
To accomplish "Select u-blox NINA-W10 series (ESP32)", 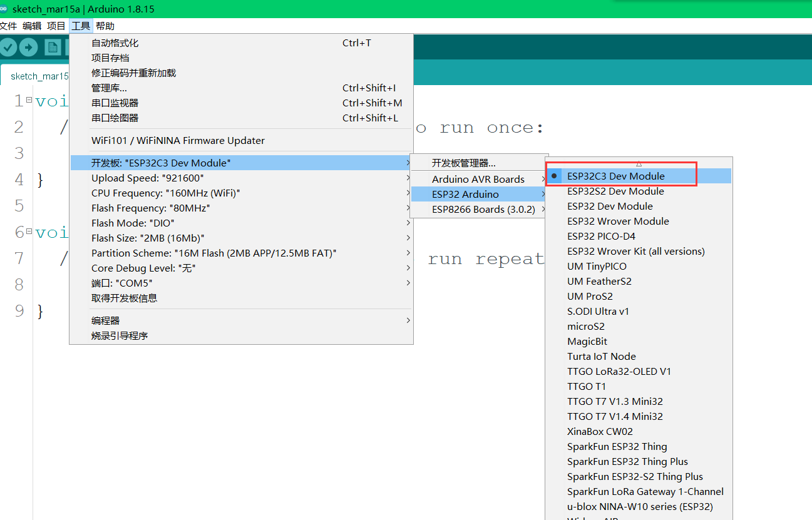I will click(639, 507).
